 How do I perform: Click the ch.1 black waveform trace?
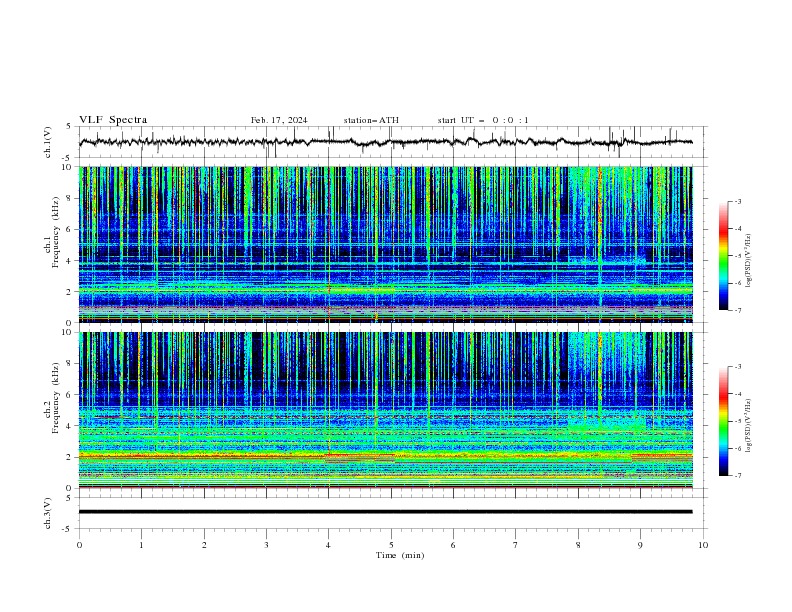click(x=385, y=142)
